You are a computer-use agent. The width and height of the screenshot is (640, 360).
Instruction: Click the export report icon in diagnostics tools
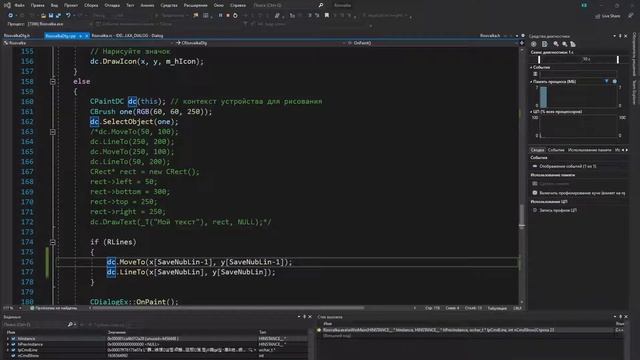pyautogui.click(x=544, y=44)
